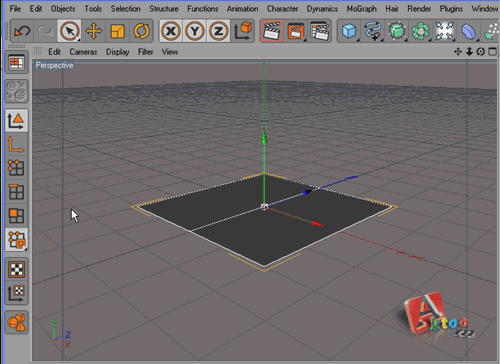Open the MoGraph menu

point(361,9)
